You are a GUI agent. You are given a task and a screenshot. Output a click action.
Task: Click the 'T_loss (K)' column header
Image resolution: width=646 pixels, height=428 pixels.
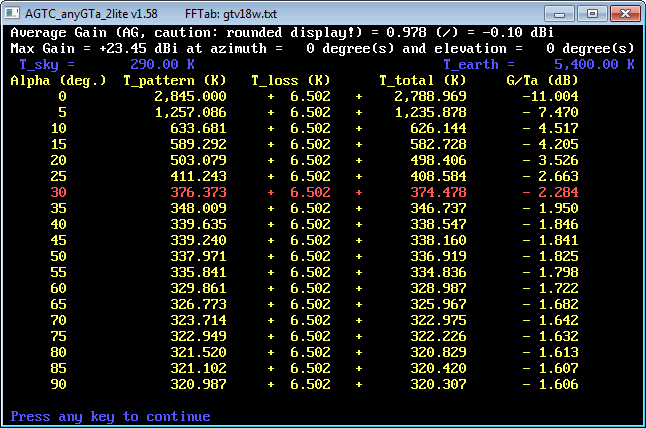290,80
